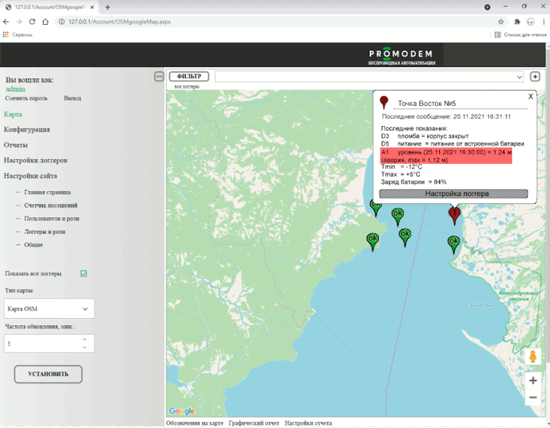This screenshot has width=550, height=428.
Task: Expand the Карта OSM map type dropdown
Action: coord(49,309)
